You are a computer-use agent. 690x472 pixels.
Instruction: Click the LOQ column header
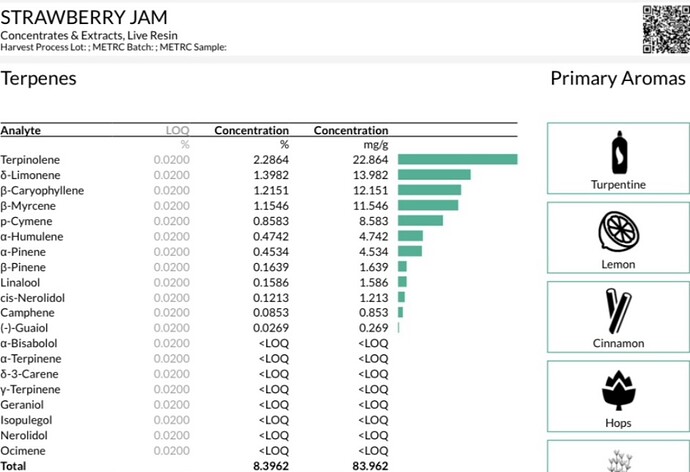(x=178, y=131)
